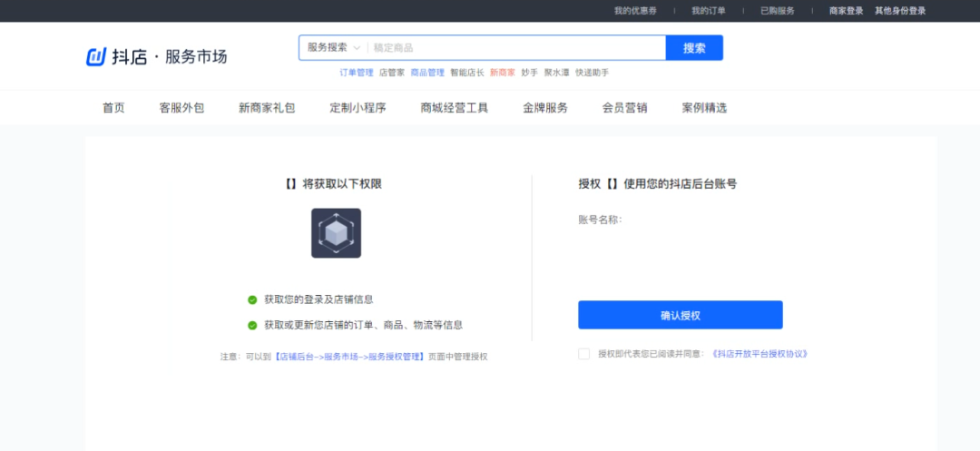Screen dimensions: 980x451
Task: Open 已购服务 in top bar
Action: [778, 11]
